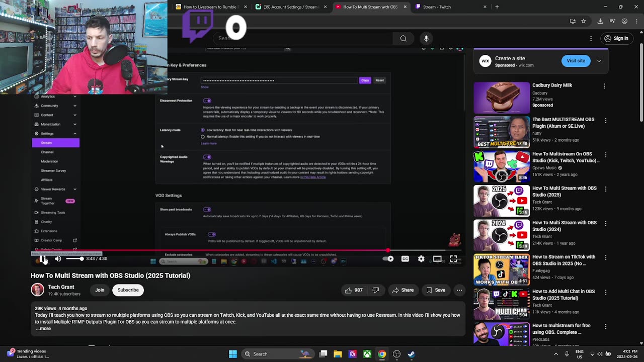Switch to Account Settings Streamlabs tab
The image size is (644, 362).
291,7
